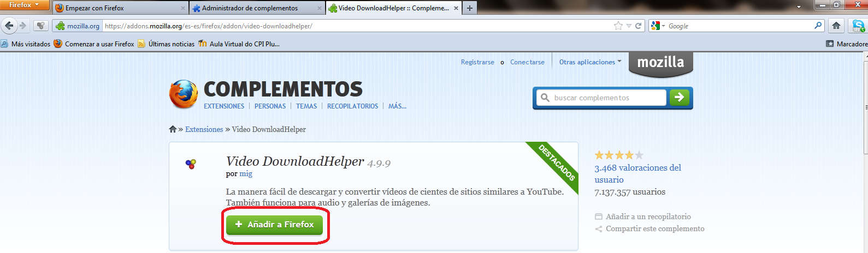Open the URL history dropdown arrow
868x253 pixels.
pos(629,26)
